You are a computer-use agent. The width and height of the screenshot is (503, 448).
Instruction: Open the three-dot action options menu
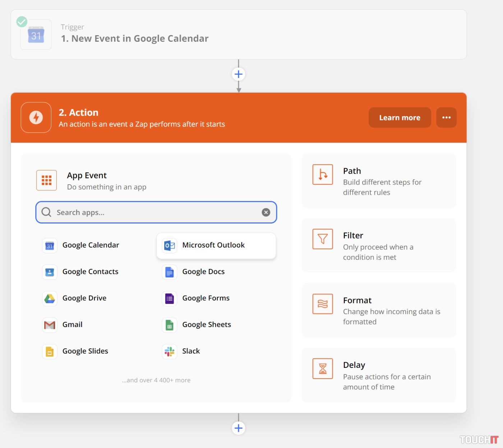(x=446, y=117)
